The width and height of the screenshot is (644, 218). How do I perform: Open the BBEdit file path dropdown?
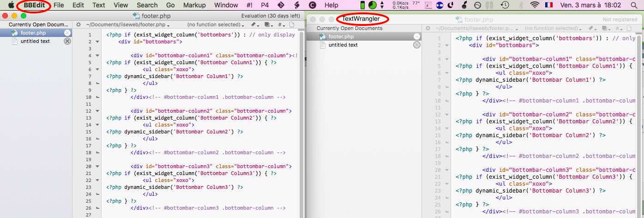coord(128,25)
